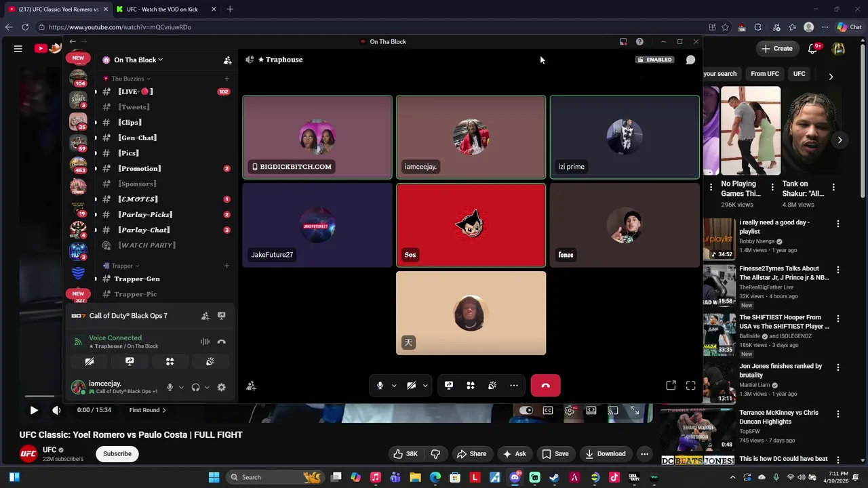Open soundboard in call control bar
The width and height of the screenshot is (868, 488).
(492, 385)
